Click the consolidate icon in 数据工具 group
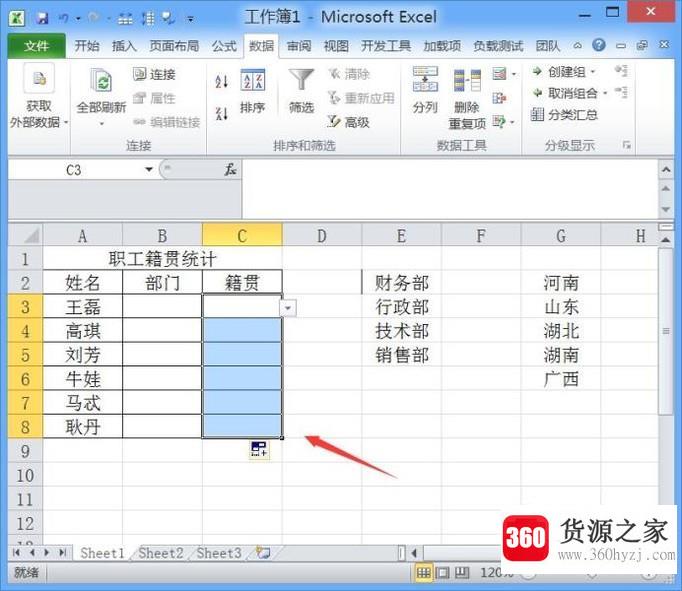Image resolution: width=682 pixels, height=591 pixels. pyautogui.click(x=499, y=98)
